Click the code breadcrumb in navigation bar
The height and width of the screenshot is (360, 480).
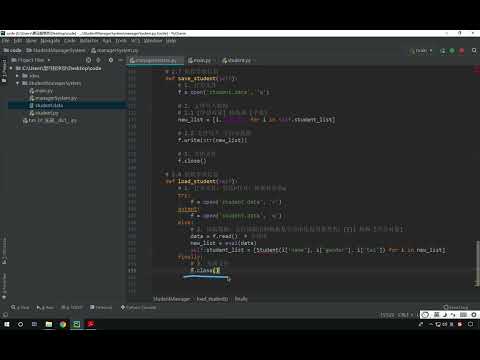[13, 50]
